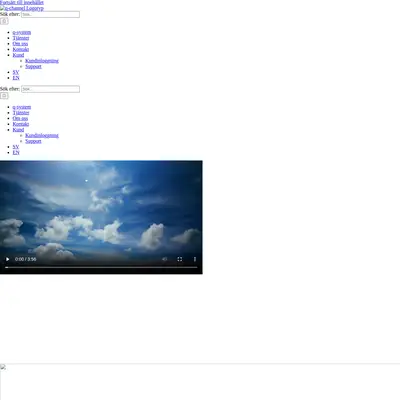Switch language to EN in first menu
This screenshot has width=400, height=400.
pos(16,78)
